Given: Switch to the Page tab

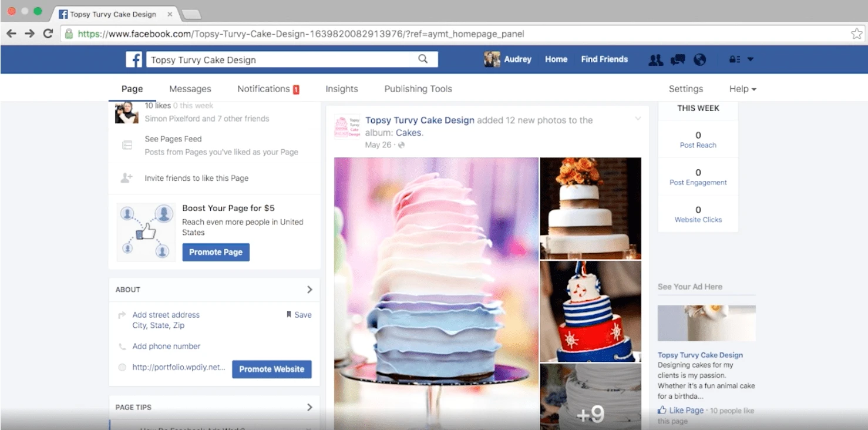Looking at the screenshot, I should tap(132, 89).
